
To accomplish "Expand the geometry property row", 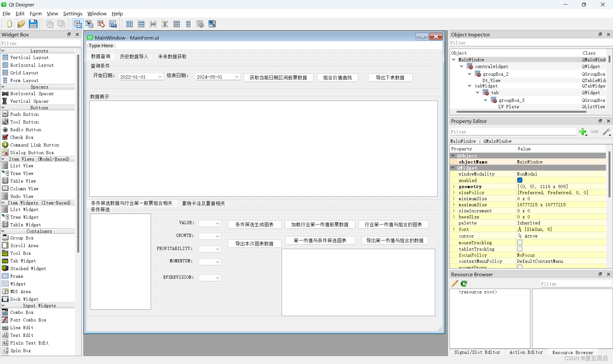I will pyautogui.click(x=454, y=186).
